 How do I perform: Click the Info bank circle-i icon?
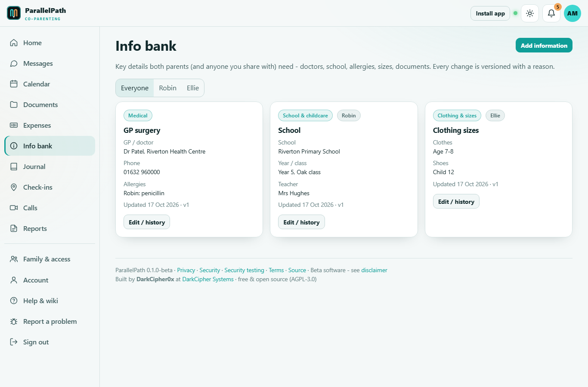[x=14, y=146]
